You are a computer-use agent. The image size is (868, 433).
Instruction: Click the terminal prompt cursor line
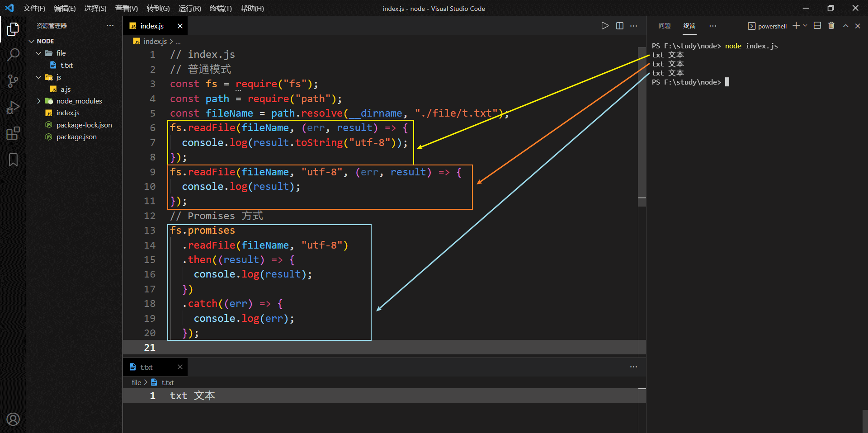click(690, 82)
